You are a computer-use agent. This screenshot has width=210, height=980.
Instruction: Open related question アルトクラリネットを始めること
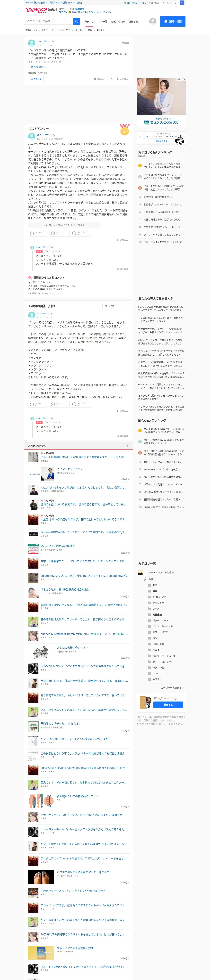84,710
